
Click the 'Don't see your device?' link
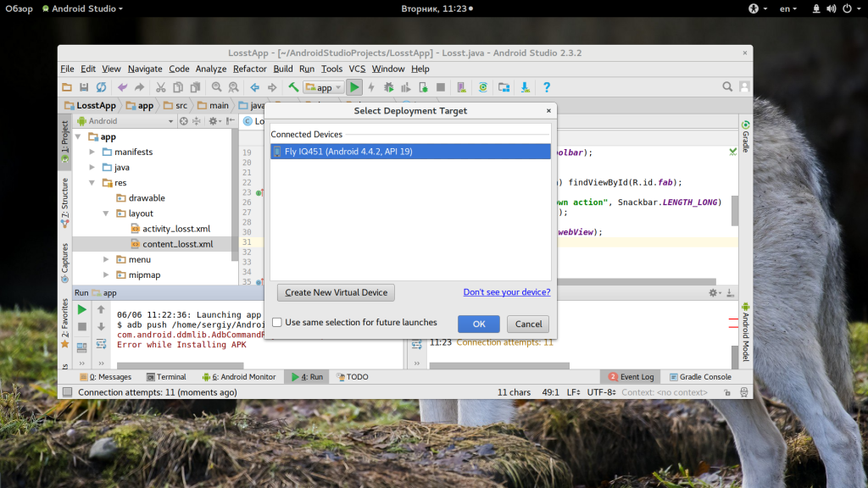click(x=506, y=292)
